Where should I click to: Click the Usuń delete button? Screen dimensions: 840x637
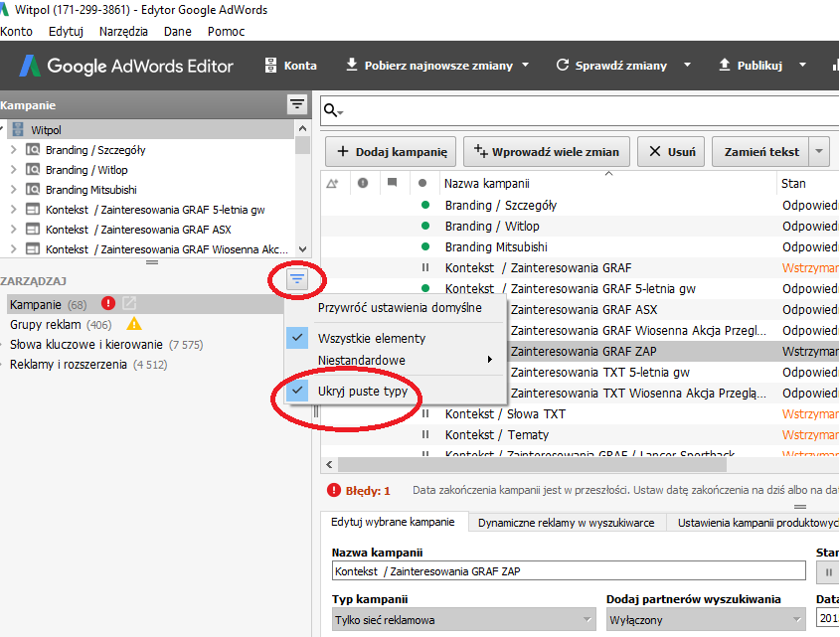pos(671,152)
